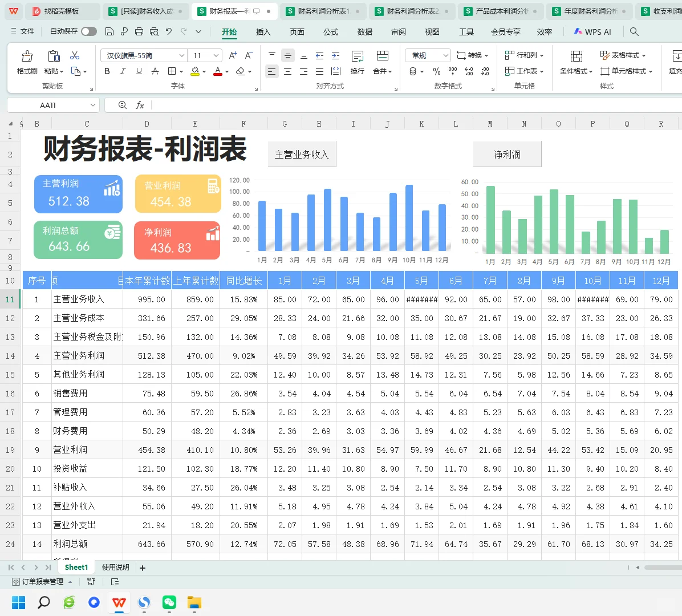The width and height of the screenshot is (682, 616).
Task: Toggle align left for cell text
Action: [x=271, y=71]
